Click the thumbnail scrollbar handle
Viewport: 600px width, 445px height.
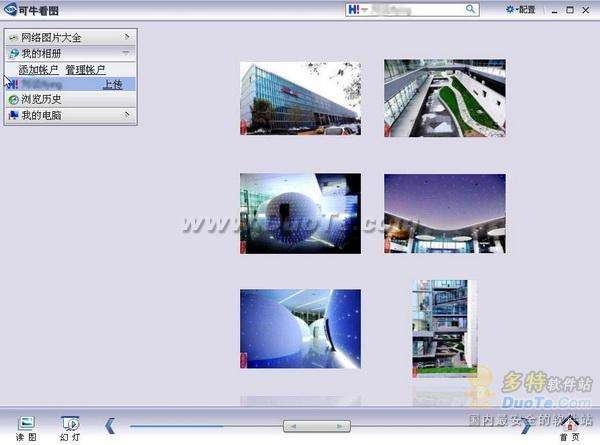click(316, 426)
